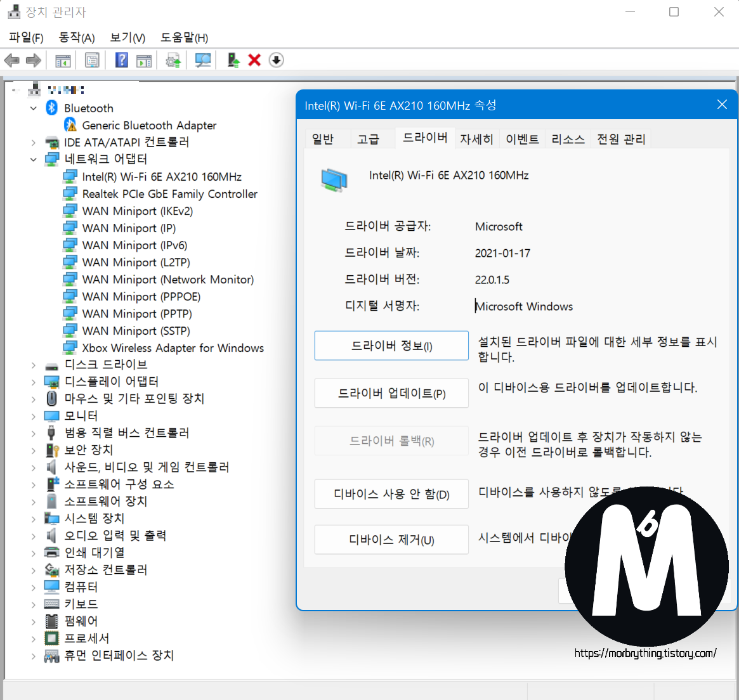Select WAN Miniport (Network Monitor) device
Screen dimensions: 739x700
tap(168, 280)
